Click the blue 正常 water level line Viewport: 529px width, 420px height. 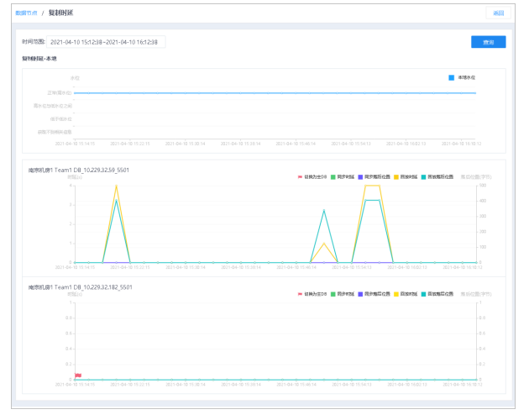[275, 93]
